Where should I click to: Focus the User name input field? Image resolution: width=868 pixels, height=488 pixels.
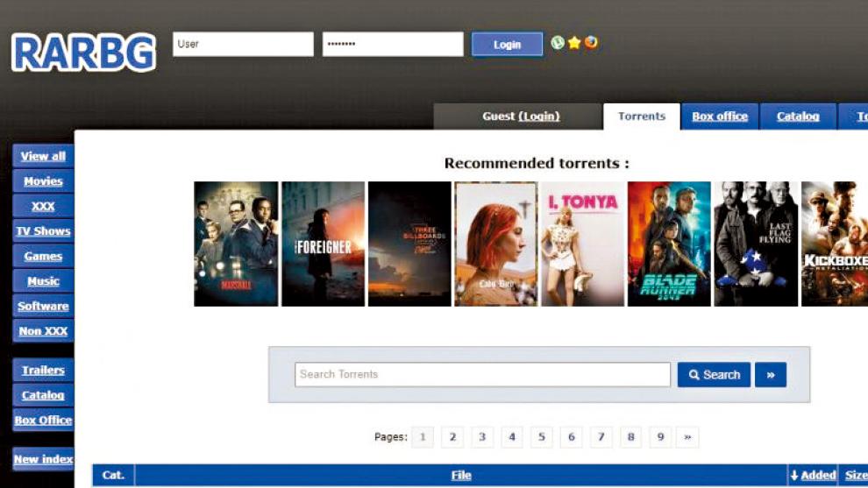pos(243,45)
